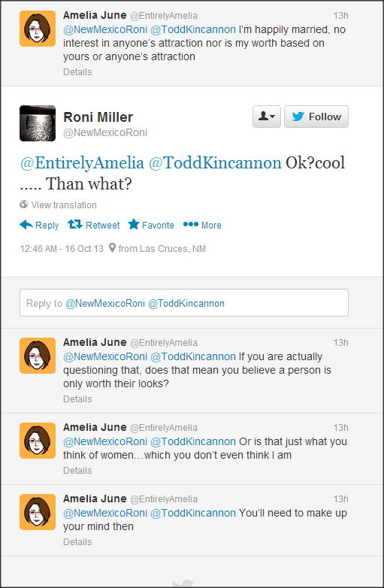384x588 pixels.
Task: Expand Details under the happily married tweet
Action: pos(77,71)
